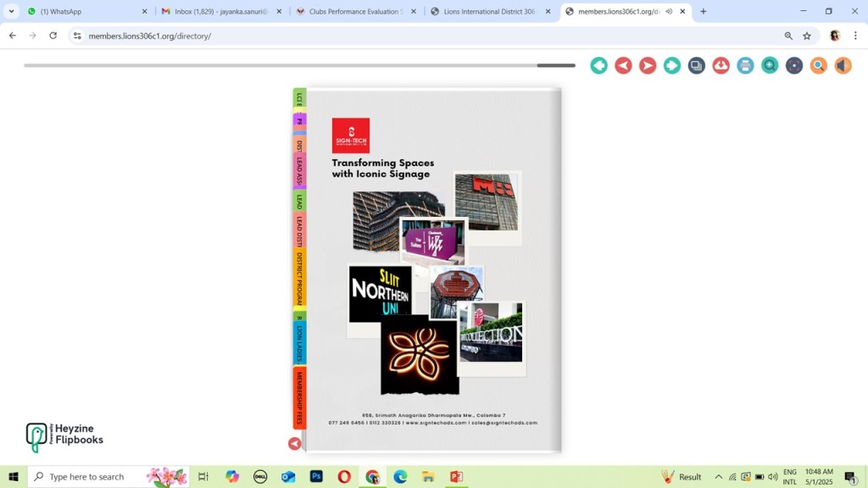Image resolution: width=868 pixels, height=488 pixels.
Task: Open the green LEAD tab on the book's edge
Action: click(x=299, y=202)
